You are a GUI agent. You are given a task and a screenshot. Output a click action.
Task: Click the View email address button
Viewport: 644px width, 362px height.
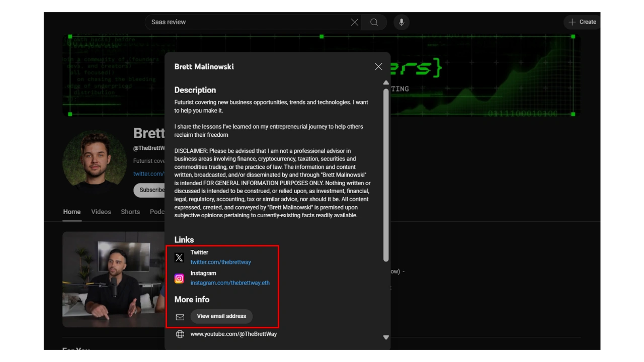(221, 316)
